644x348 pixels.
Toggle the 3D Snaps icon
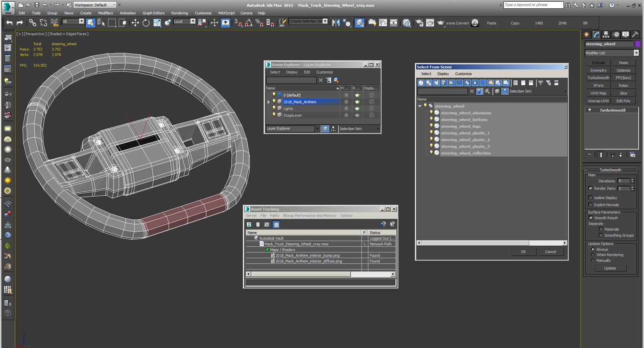238,23
